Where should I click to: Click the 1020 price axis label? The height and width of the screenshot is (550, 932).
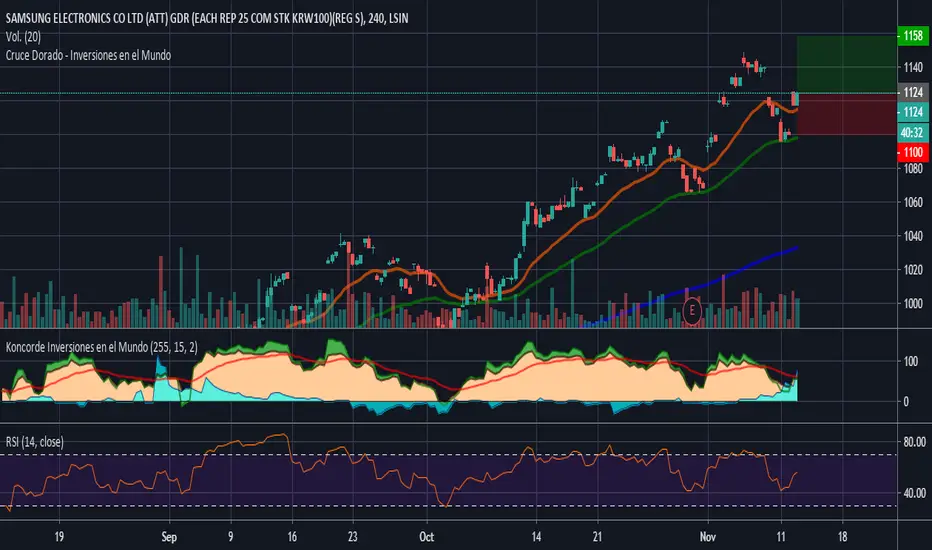coord(913,269)
